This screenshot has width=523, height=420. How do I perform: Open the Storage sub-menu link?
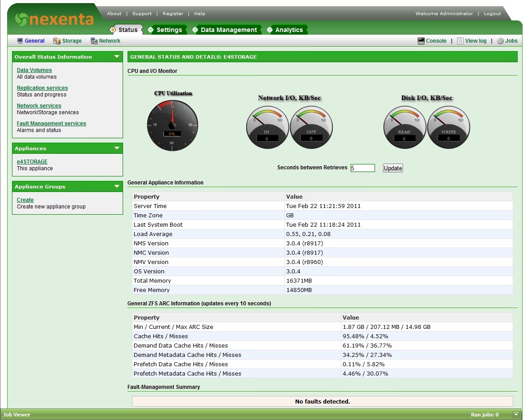tap(72, 41)
